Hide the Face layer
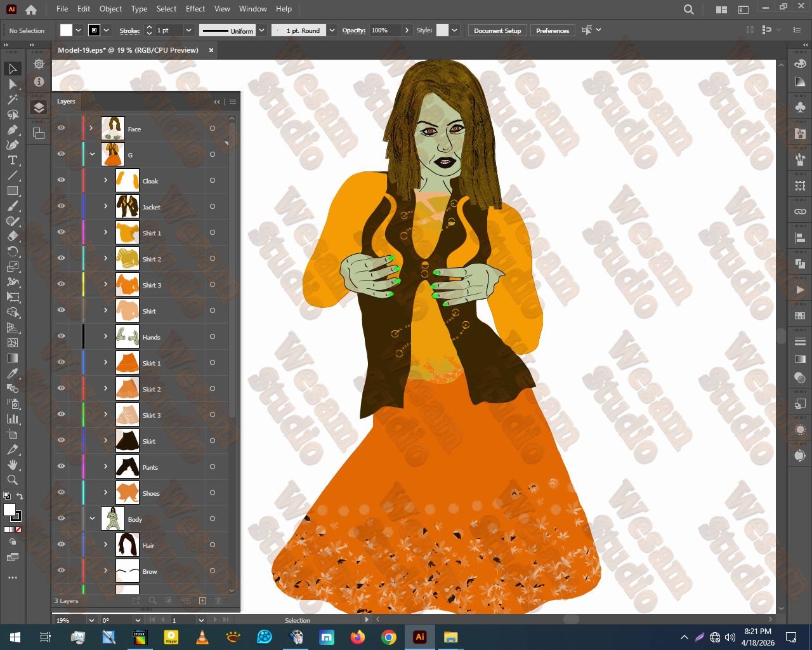The height and width of the screenshot is (650, 812). click(x=61, y=128)
